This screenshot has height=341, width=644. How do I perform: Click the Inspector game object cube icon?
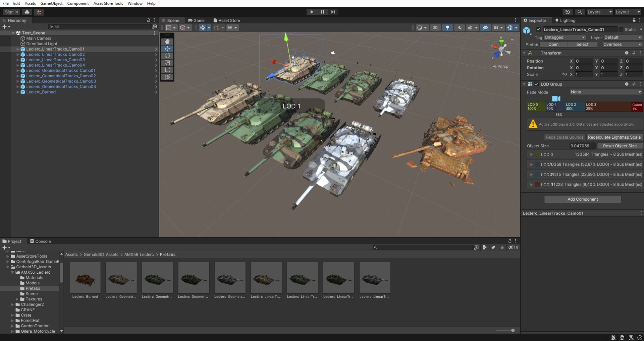pyautogui.click(x=527, y=30)
